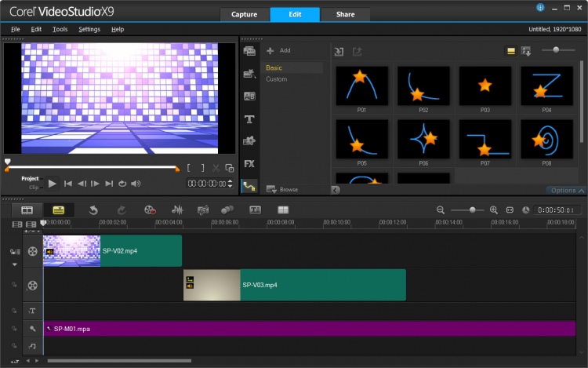The width and height of the screenshot is (588, 368).
Task: Open the Sound Mixer tool
Action: pyautogui.click(x=177, y=210)
